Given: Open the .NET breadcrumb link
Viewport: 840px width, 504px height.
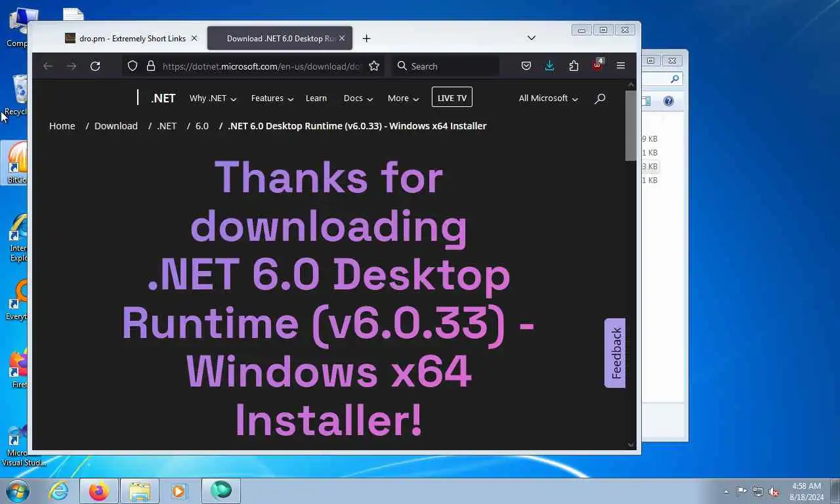Looking at the screenshot, I should click(167, 126).
